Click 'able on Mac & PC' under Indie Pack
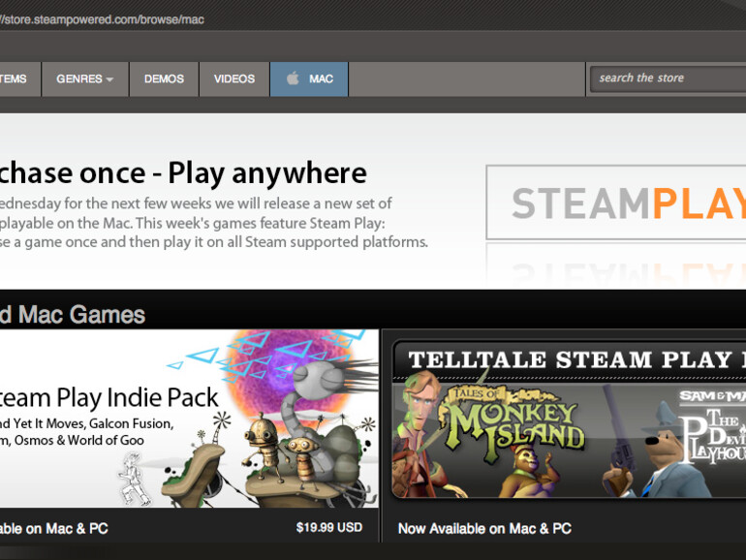 pos(53,529)
